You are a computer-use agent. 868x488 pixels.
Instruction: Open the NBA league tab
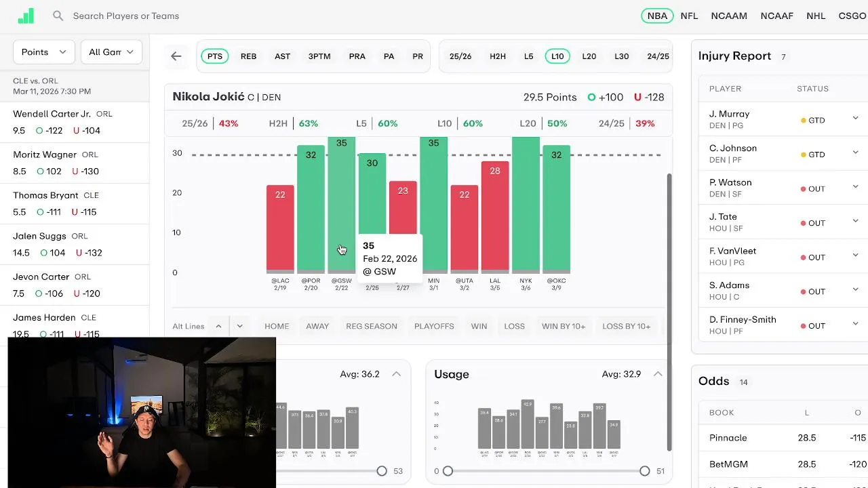[x=657, y=16]
